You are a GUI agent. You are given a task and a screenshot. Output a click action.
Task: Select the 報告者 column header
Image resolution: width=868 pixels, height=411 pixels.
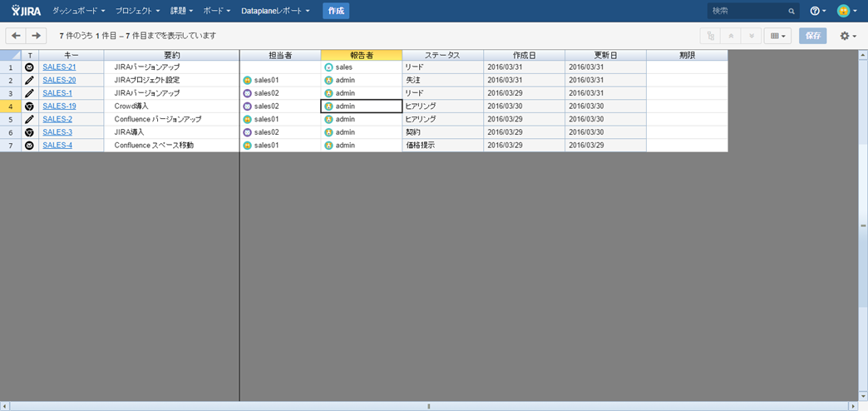362,55
